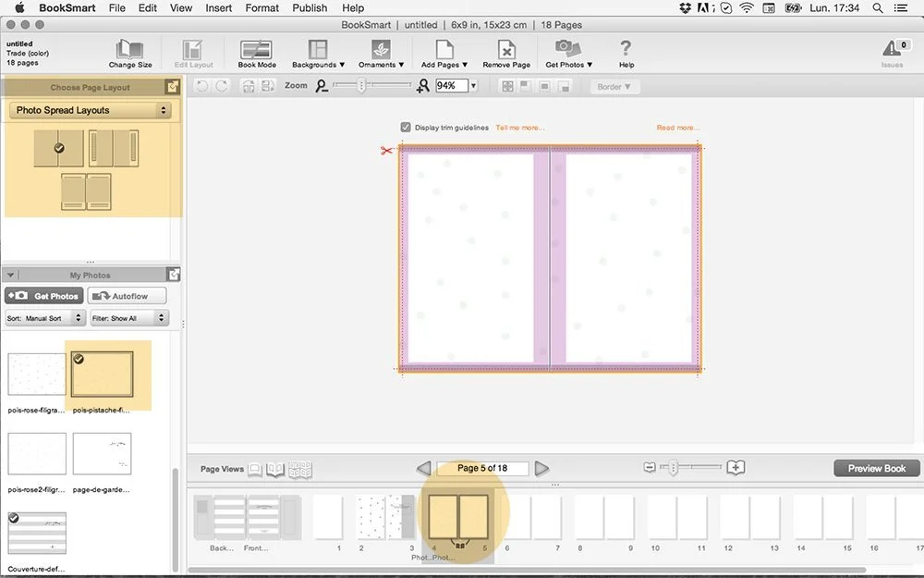Click the horizontal page strip scrollbar
Viewport: 924px width, 578px height.
528,571
